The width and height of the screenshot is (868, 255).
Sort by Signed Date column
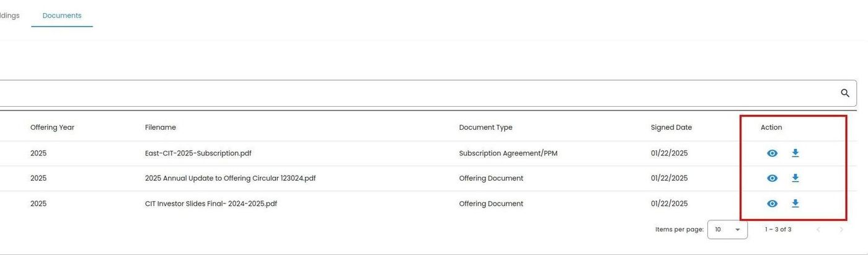[671, 127]
